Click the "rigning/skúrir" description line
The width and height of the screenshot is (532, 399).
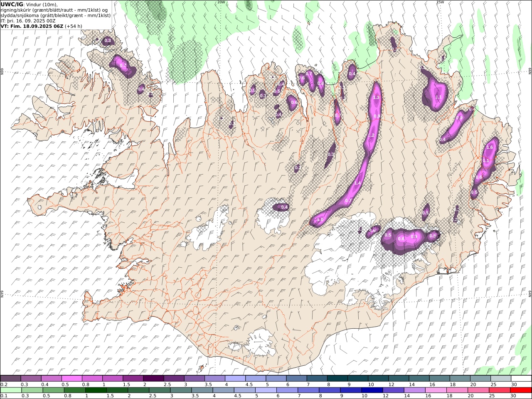point(54,10)
